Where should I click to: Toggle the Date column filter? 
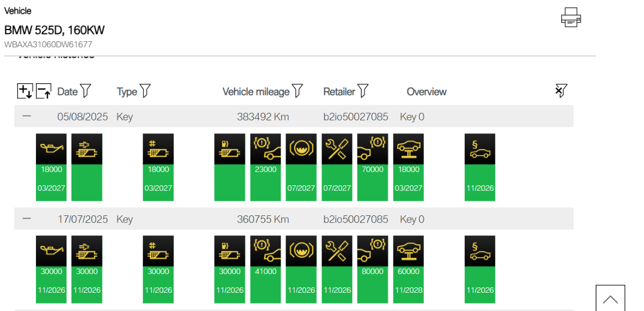(85, 91)
